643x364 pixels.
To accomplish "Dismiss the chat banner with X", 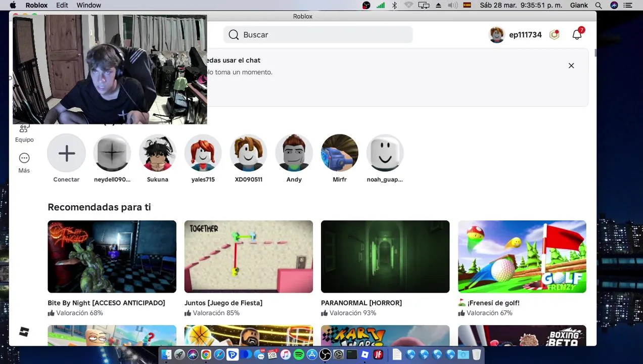I will pyautogui.click(x=571, y=66).
